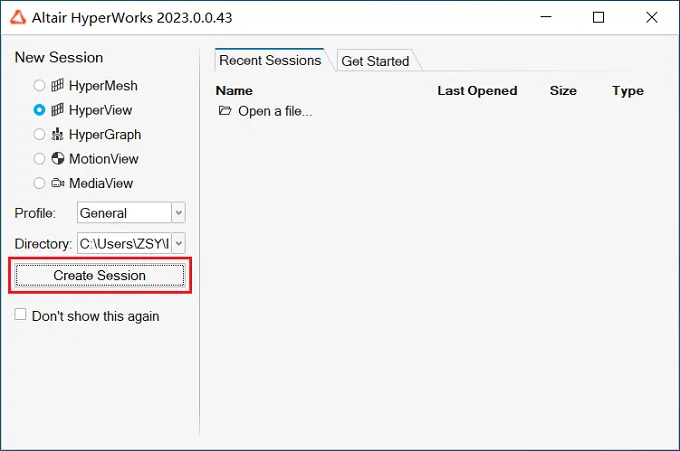Select the MediaView radio button
The width and height of the screenshot is (680, 451).
point(39,183)
